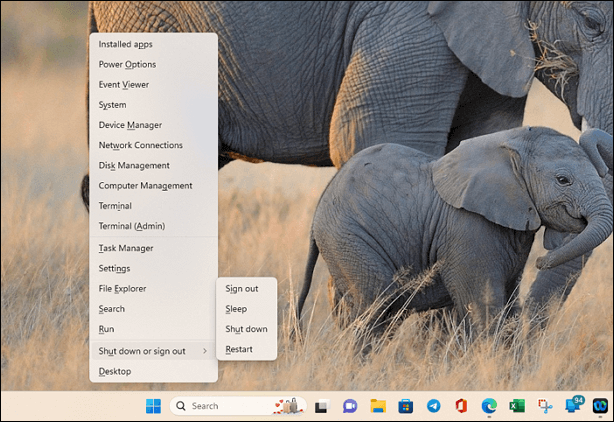
Task: Open Installed apps from the menu
Action: [x=125, y=44]
